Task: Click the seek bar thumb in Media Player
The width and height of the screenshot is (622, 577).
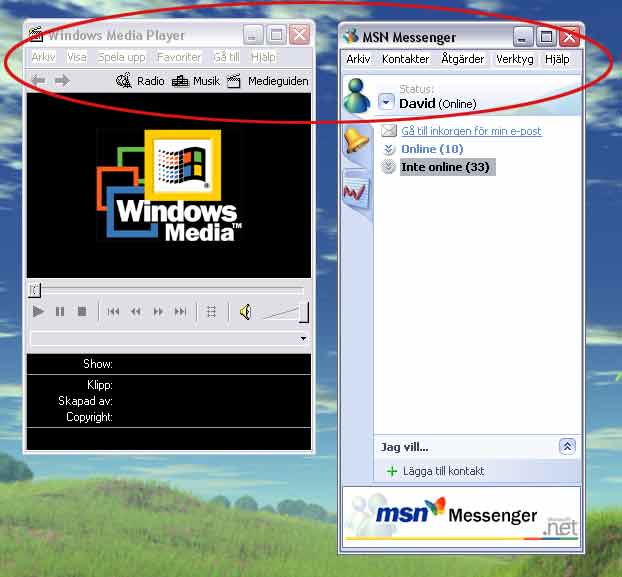Action: (35, 290)
